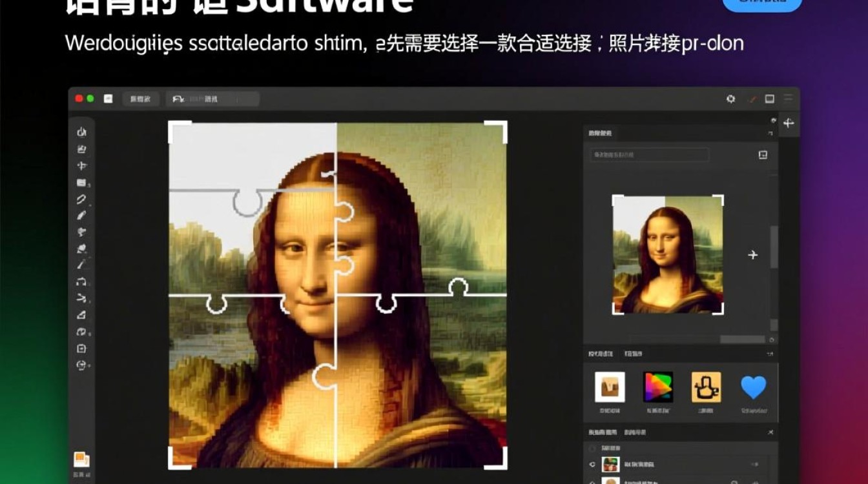Screen dimensions: 868x484
Task: Select the lasso loop tool in left toolbar
Action: (81, 199)
